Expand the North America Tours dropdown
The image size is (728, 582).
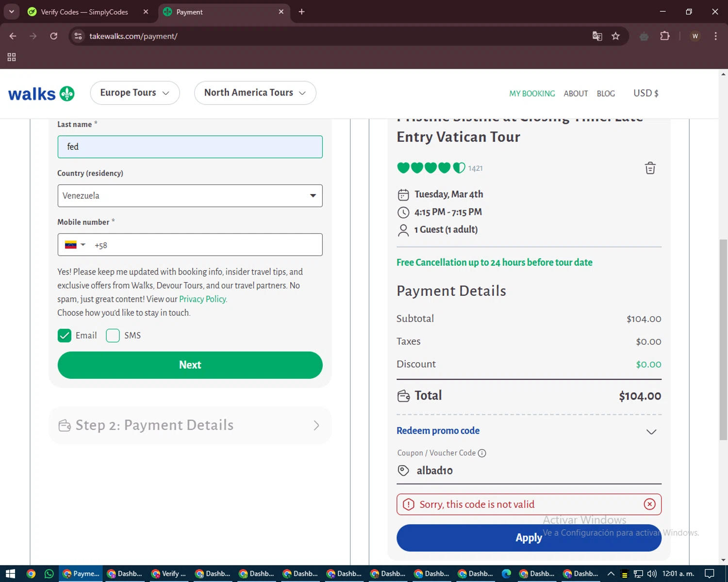255,93
